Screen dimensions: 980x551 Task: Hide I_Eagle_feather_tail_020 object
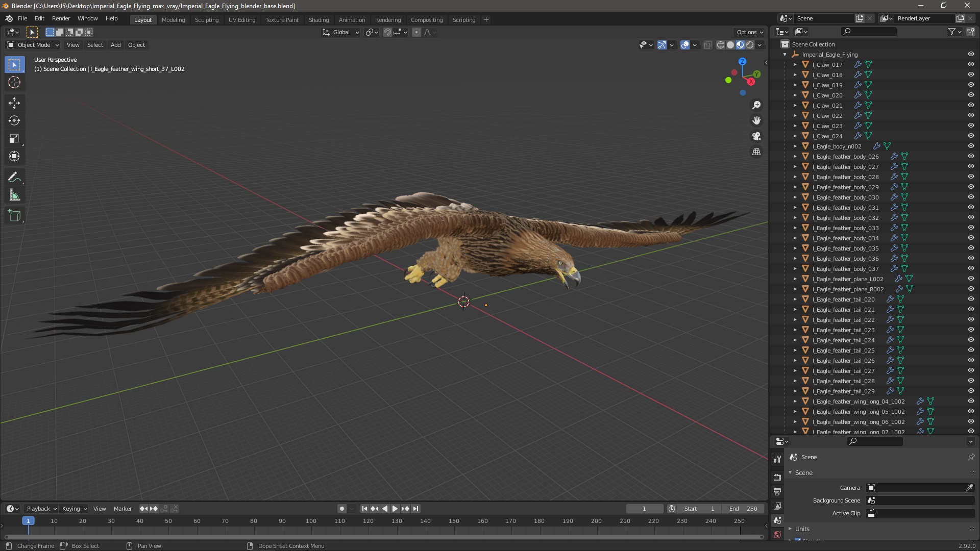click(x=971, y=299)
